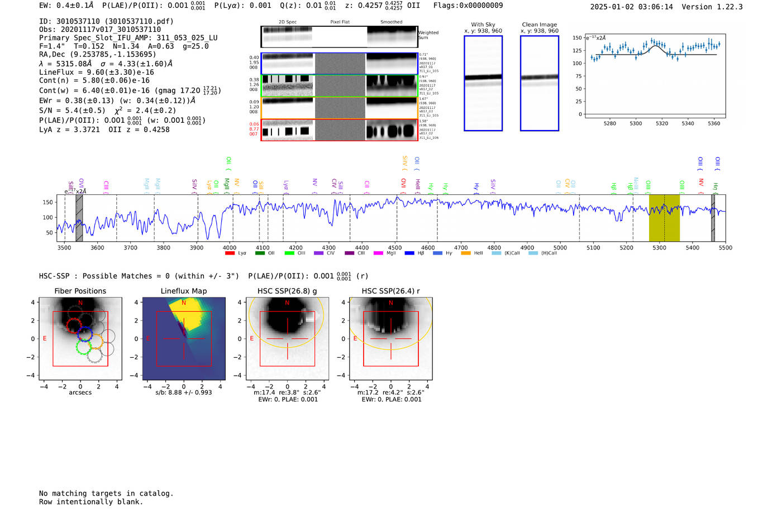Screen dimensions: 782x532
Task: Click the red Lyα legend swatch
Action: coord(230,253)
